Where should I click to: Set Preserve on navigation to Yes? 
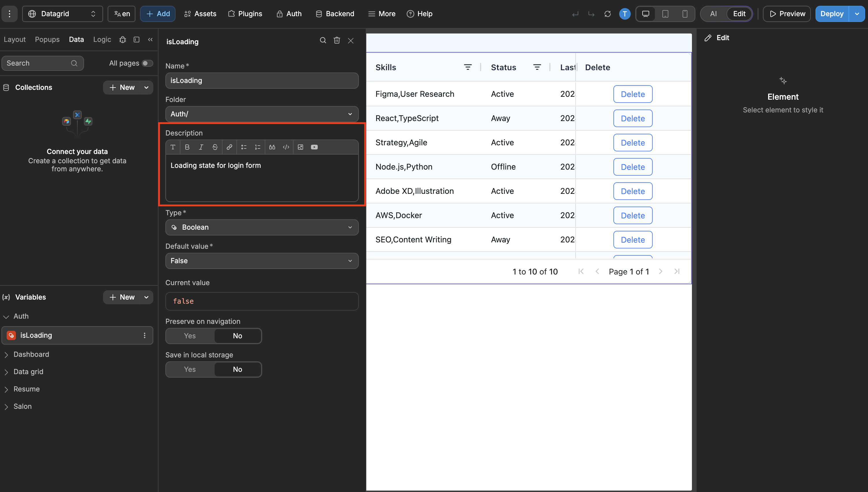pos(190,335)
